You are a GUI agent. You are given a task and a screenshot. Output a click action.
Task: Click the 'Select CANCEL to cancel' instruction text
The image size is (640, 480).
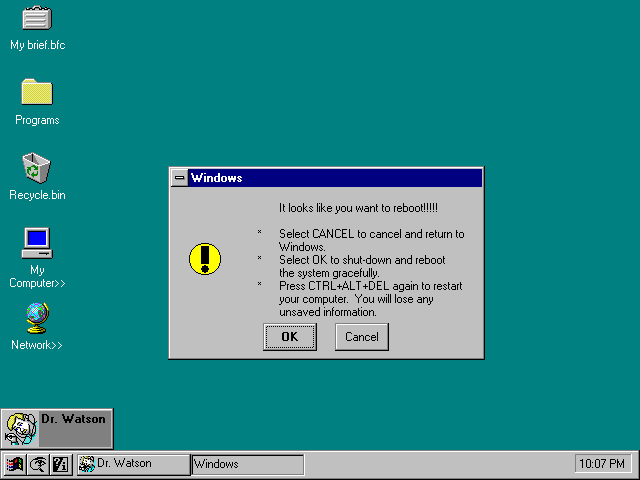[x=371, y=240]
